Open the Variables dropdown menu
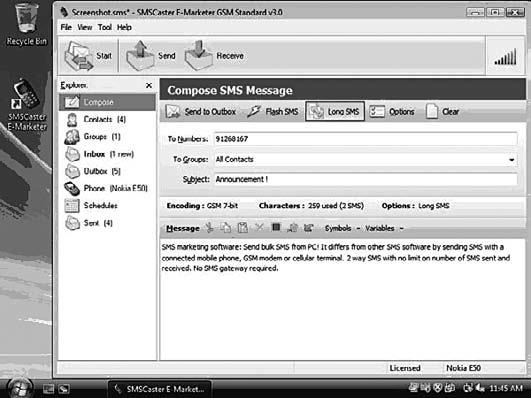 point(384,228)
